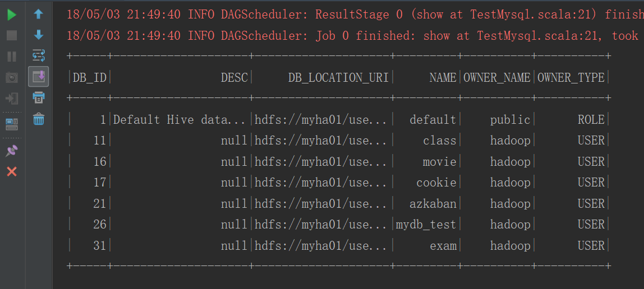Click the mydb_test name in the table
Image resolution: width=644 pixels, height=289 pixels.
(426, 225)
